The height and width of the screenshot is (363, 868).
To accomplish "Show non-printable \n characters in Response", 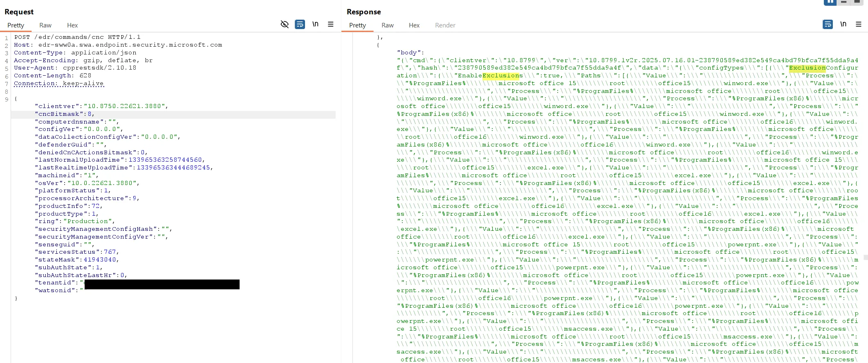I will pos(843,24).
